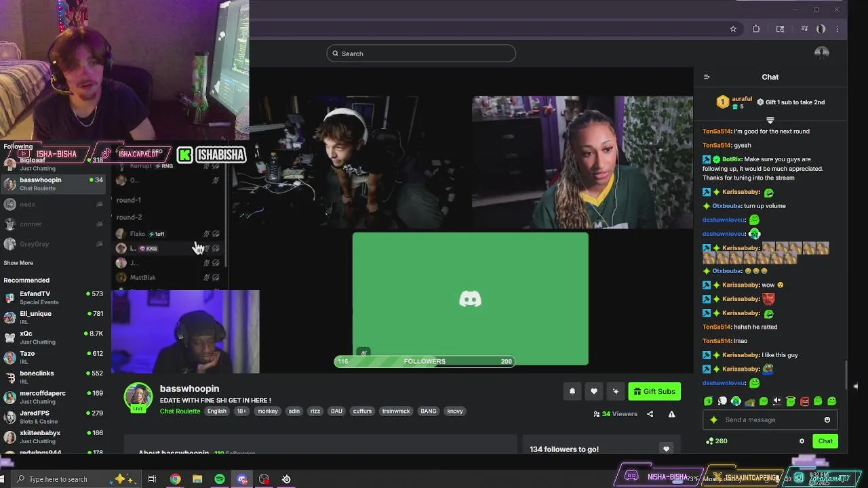Open the user profile avatar menu
The height and width of the screenshot is (488, 868).
[822, 54]
